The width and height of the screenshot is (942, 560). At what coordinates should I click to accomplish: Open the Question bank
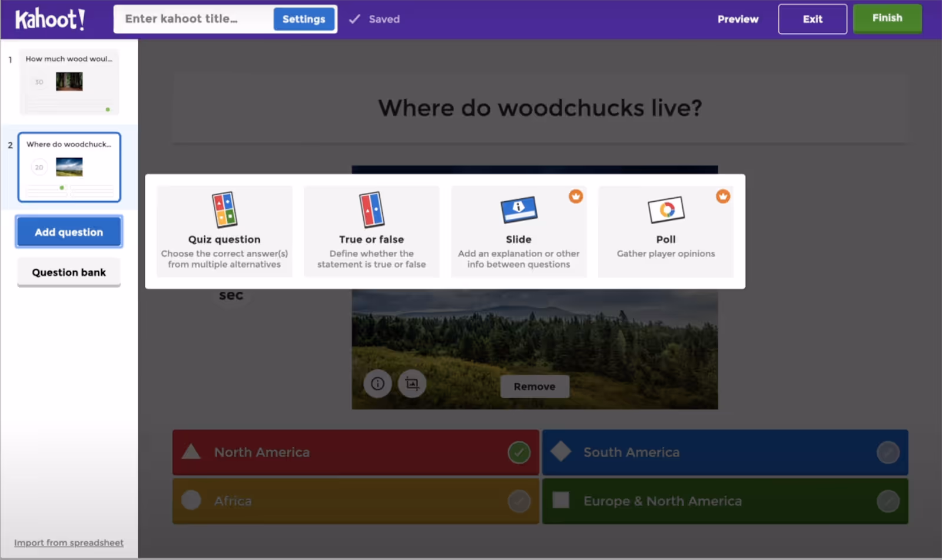69,272
